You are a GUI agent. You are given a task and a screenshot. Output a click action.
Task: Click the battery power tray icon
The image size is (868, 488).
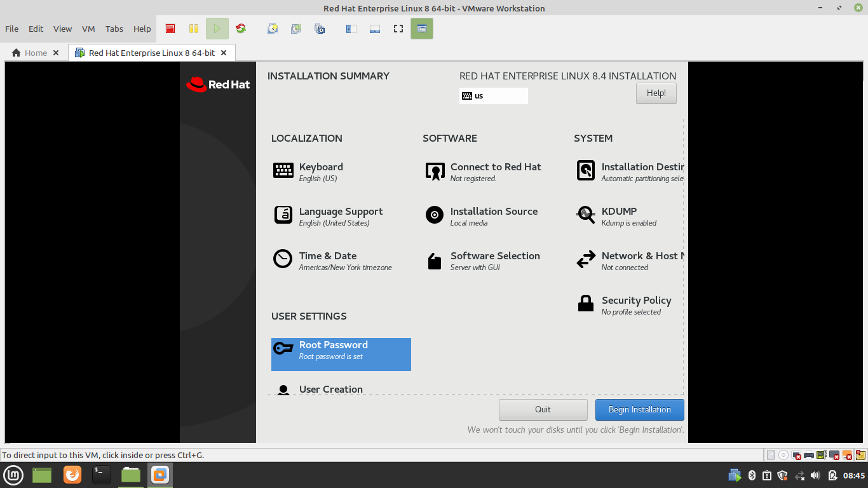click(x=832, y=475)
